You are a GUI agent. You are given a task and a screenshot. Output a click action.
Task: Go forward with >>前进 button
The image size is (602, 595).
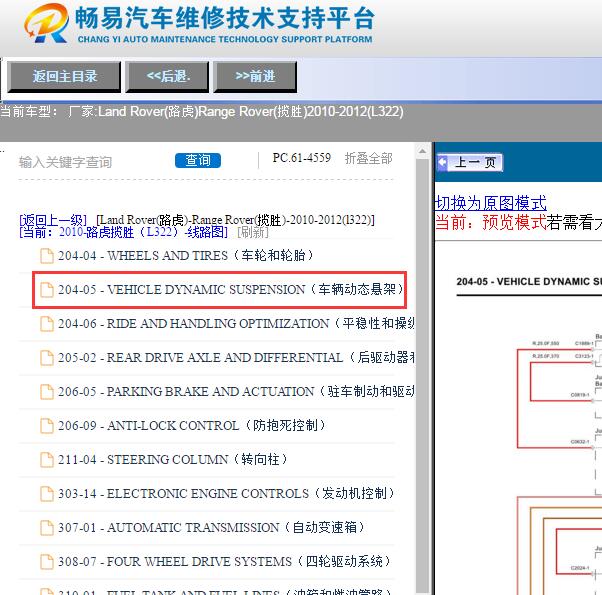click(x=255, y=77)
